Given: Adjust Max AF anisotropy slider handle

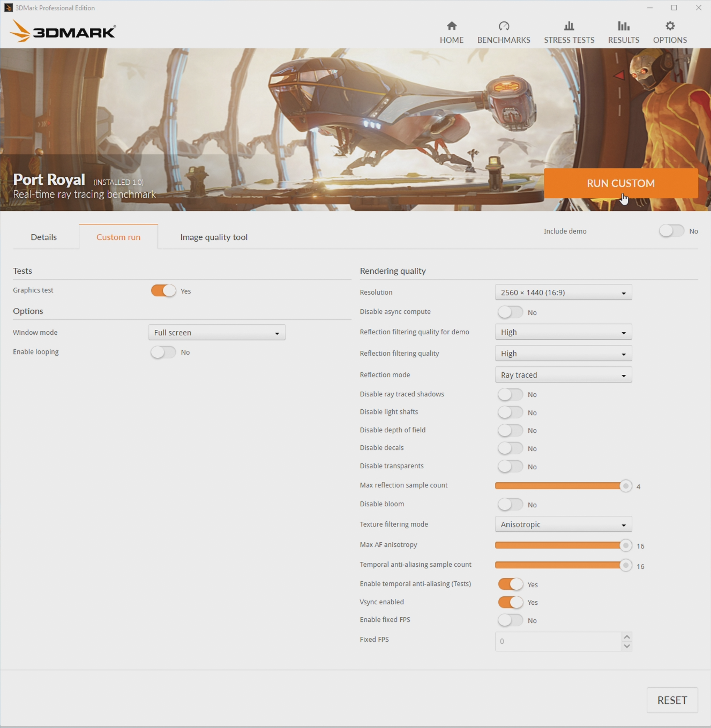Looking at the screenshot, I should pyautogui.click(x=626, y=545).
